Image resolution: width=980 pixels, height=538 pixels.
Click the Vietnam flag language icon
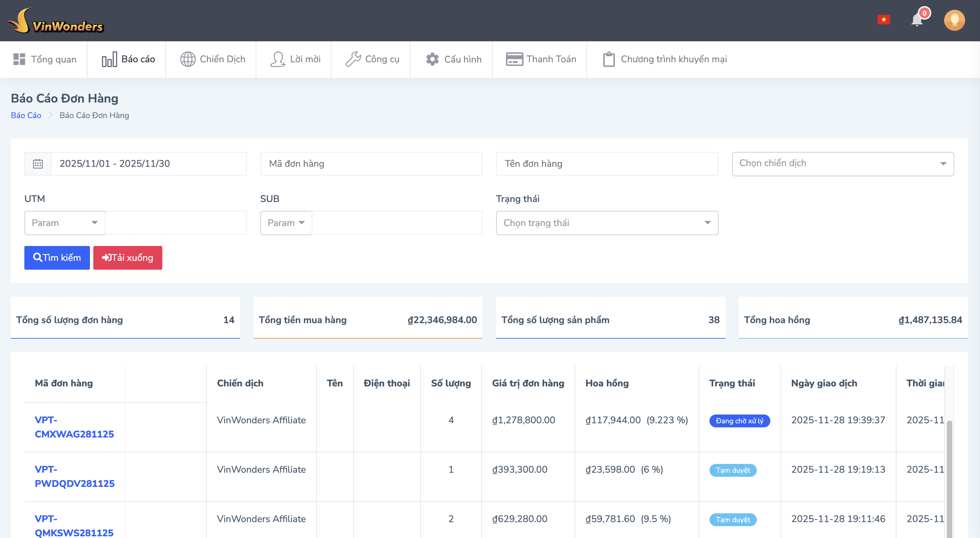point(883,20)
